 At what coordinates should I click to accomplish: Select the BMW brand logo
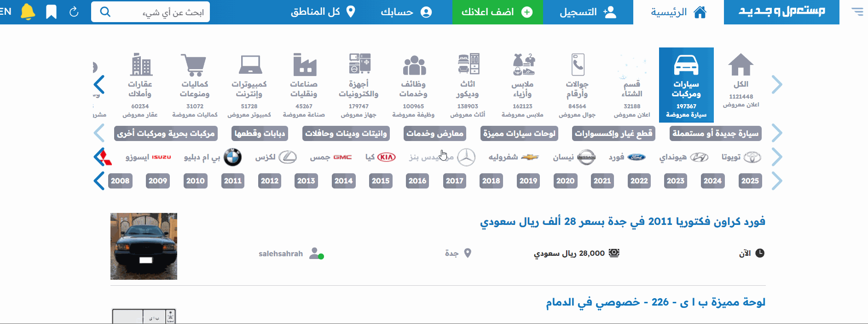click(x=232, y=157)
